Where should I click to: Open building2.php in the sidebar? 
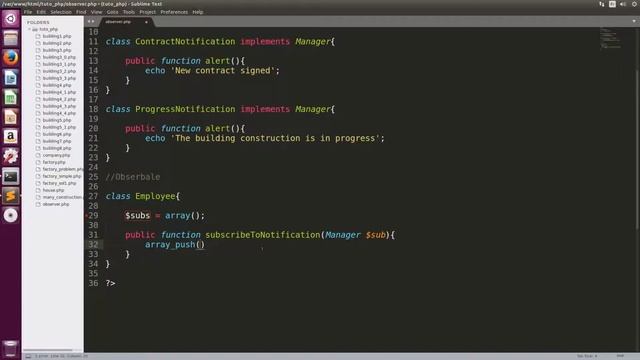click(x=57, y=43)
